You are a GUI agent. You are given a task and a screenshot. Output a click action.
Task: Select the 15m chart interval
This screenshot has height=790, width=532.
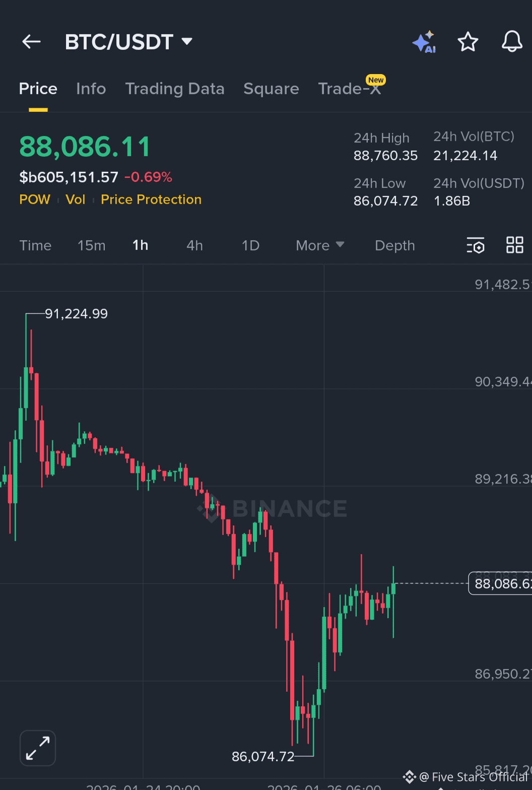pyautogui.click(x=91, y=245)
